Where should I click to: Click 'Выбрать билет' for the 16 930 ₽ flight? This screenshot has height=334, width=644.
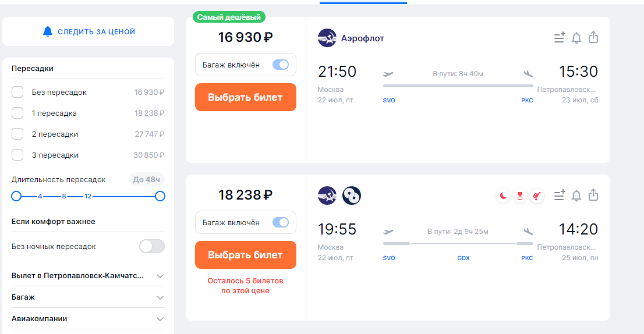(x=245, y=97)
